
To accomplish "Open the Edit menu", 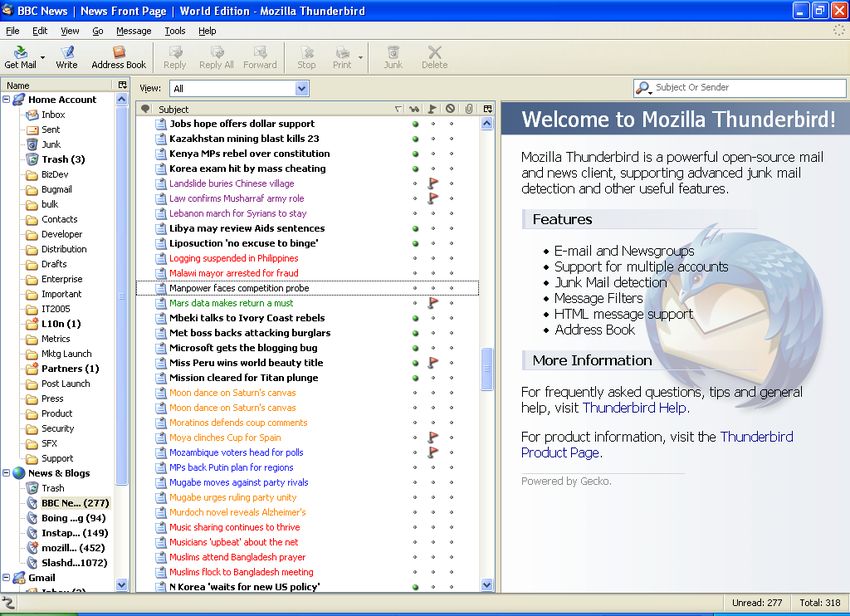I will tap(40, 31).
